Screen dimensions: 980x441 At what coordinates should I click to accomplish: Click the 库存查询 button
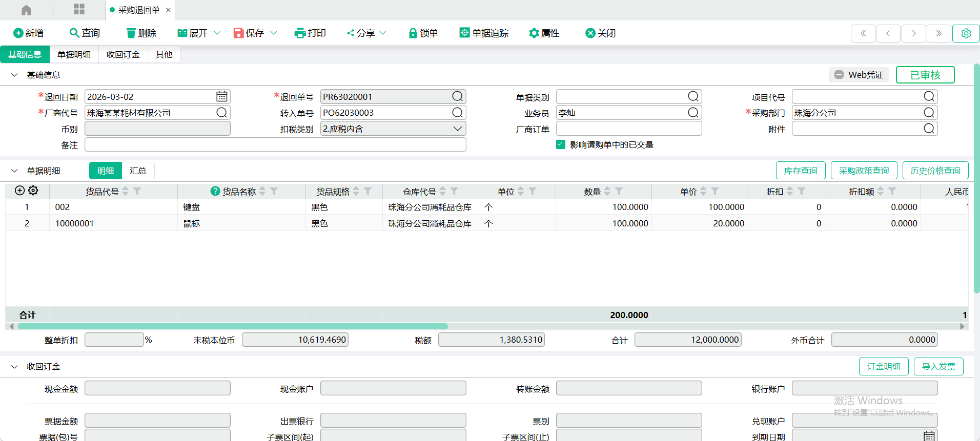[800, 171]
